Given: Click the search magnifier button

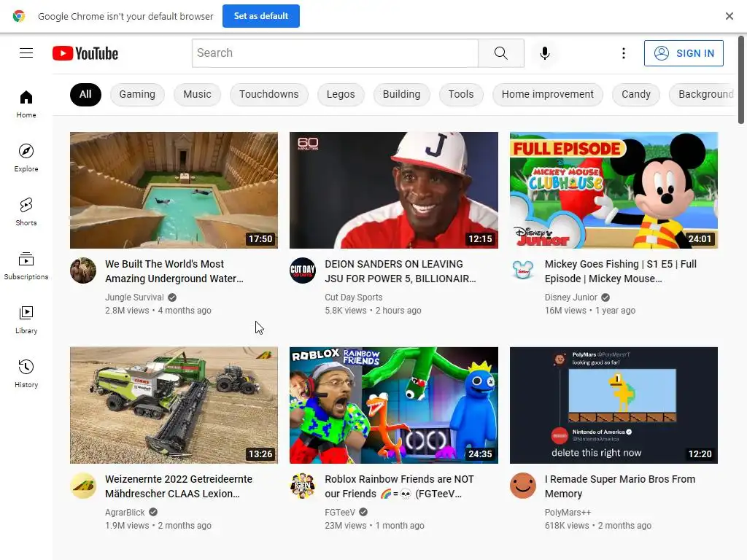Looking at the screenshot, I should [501, 52].
